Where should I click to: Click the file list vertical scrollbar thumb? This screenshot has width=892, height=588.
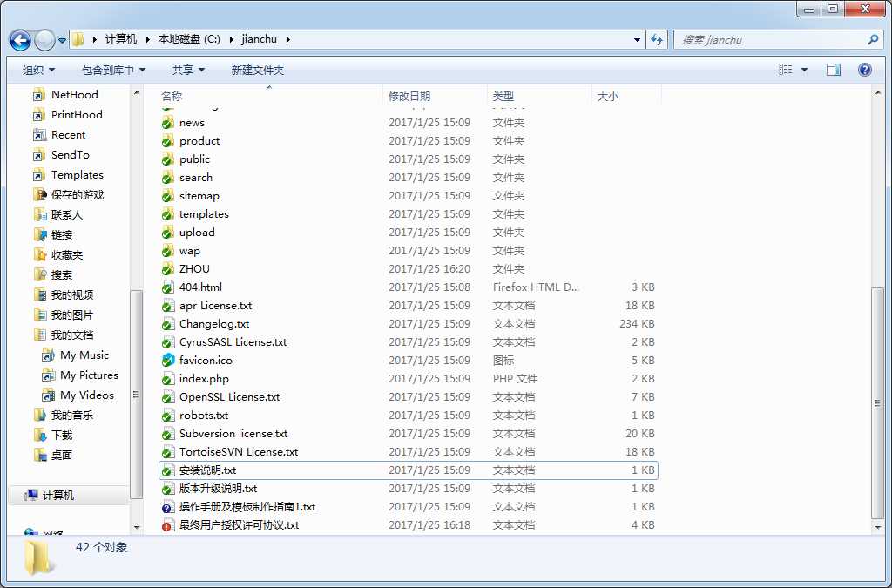pyautogui.click(x=876, y=403)
